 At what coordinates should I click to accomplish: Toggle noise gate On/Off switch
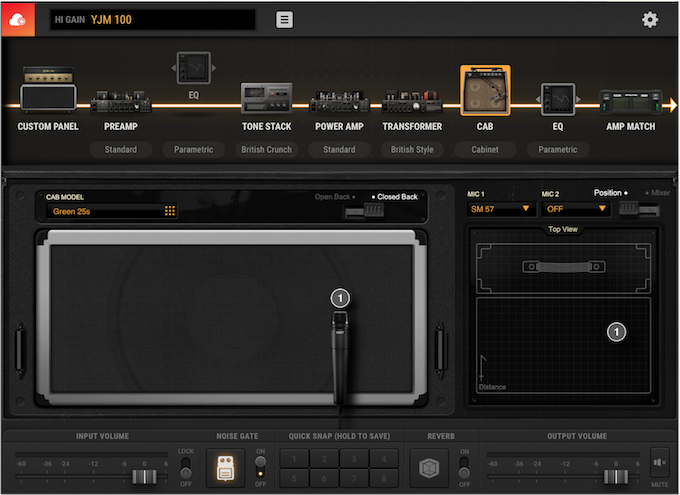pos(260,468)
